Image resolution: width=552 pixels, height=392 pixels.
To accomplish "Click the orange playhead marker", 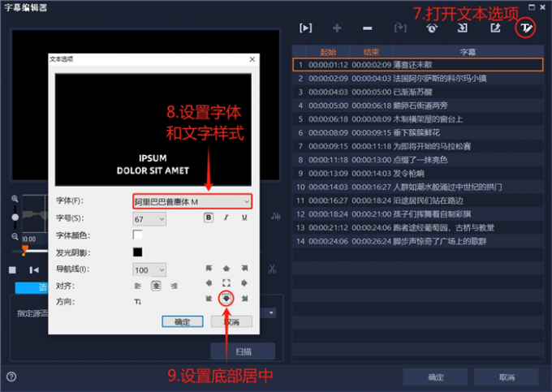I will pos(24,250).
